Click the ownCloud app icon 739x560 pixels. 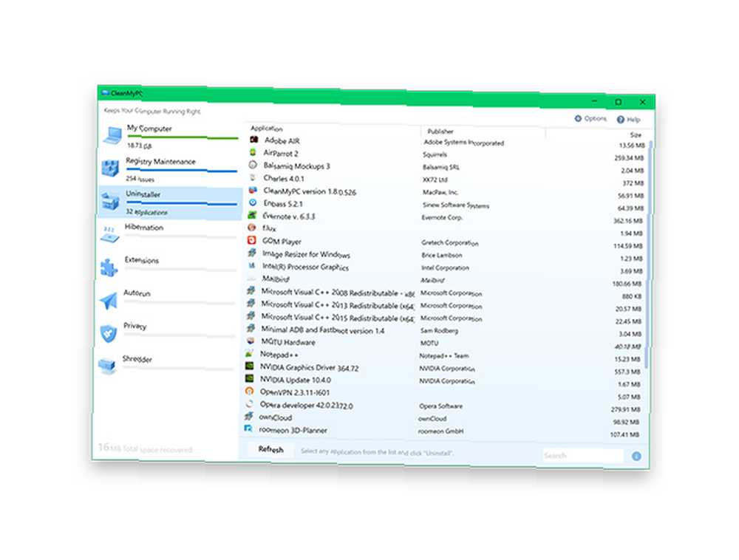pyautogui.click(x=249, y=417)
